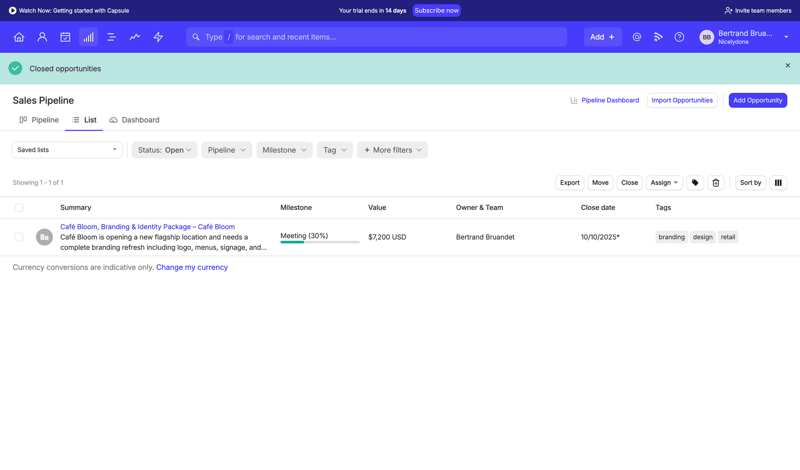Select the List tab
The image size is (800, 470).
click(x=84, y=120)
